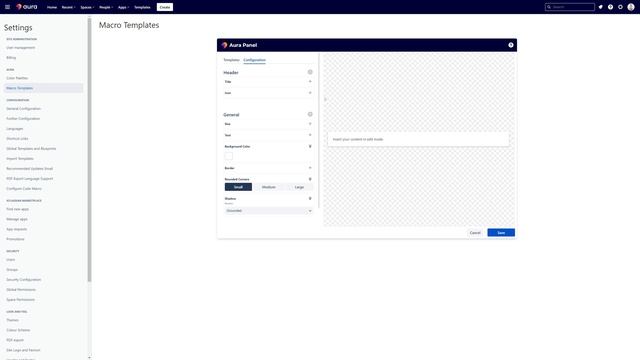The image size is (640, 360).
Task: Open Color Palettes in the Settings sidebar
Action: pyautogui.click(x=17, y=78)
